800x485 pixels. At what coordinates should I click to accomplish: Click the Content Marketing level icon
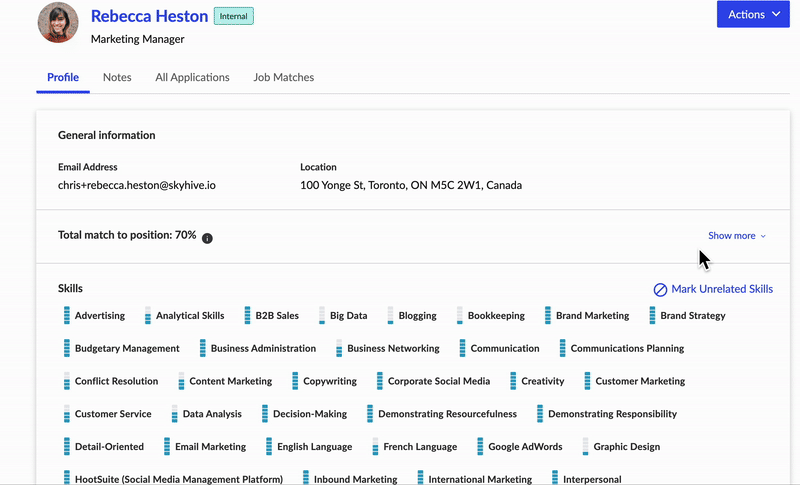[181, 381]
